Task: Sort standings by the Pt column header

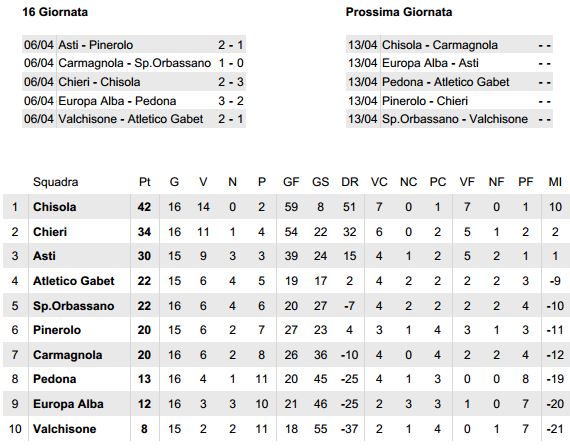Action: (144, 182)
